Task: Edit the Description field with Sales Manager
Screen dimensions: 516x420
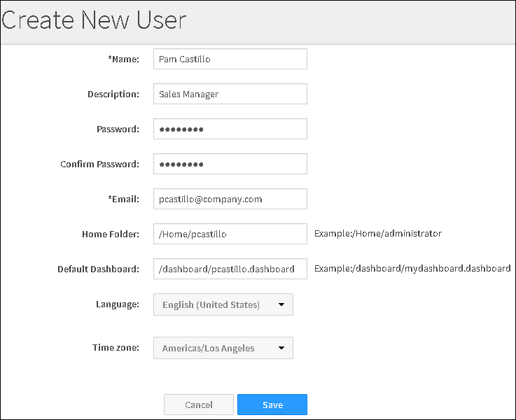Action: pos(230,94)
